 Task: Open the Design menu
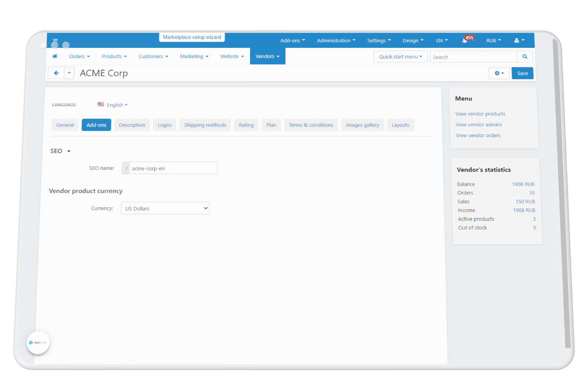click(x=413, y=40)
